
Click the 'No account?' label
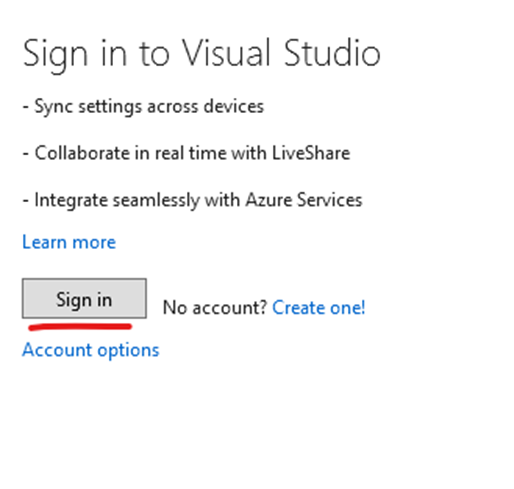click(x=215, y=307)
